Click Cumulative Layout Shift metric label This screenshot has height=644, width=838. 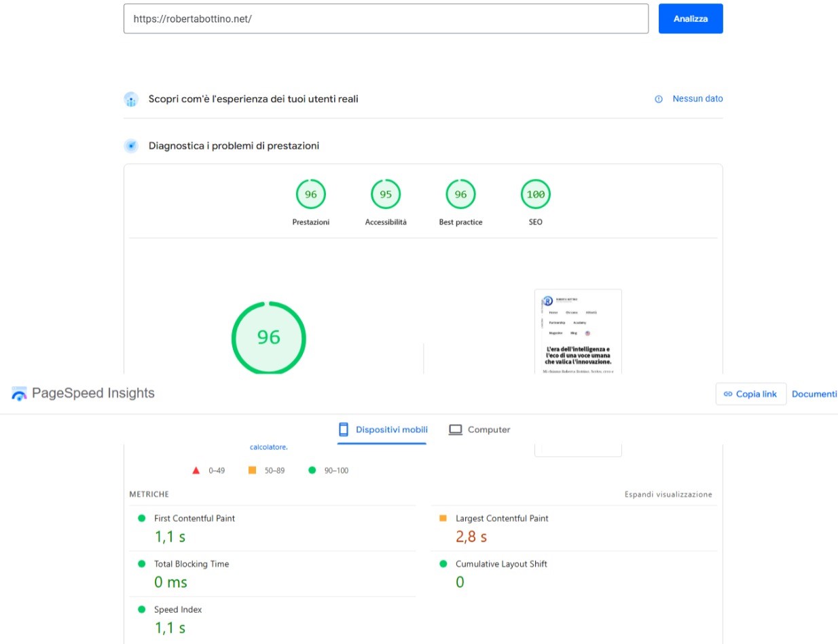pyautogui.click(x=501, y=564)
